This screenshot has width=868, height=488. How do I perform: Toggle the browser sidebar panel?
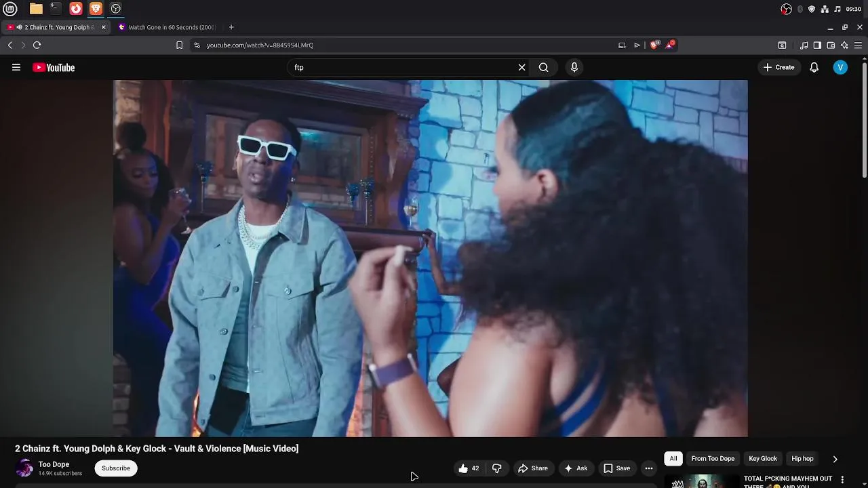coord(817,45)
